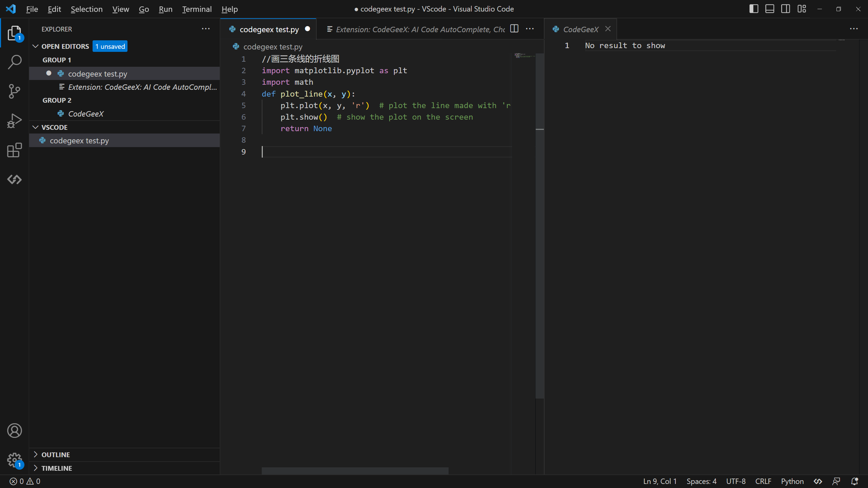Open the Go menu
Image resolution: width=868 pixels, height=488 pixels.
144,9
